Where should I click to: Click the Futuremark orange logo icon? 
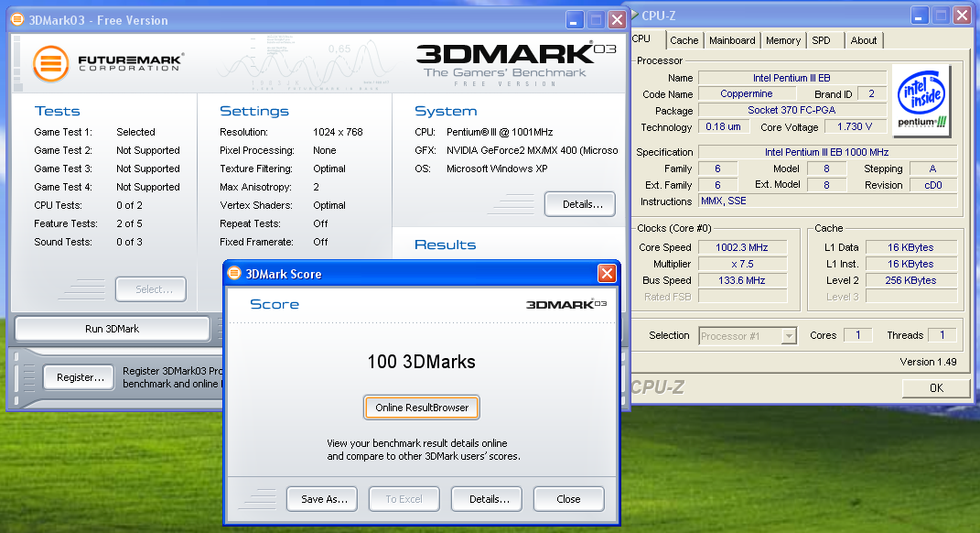(50, 63)
